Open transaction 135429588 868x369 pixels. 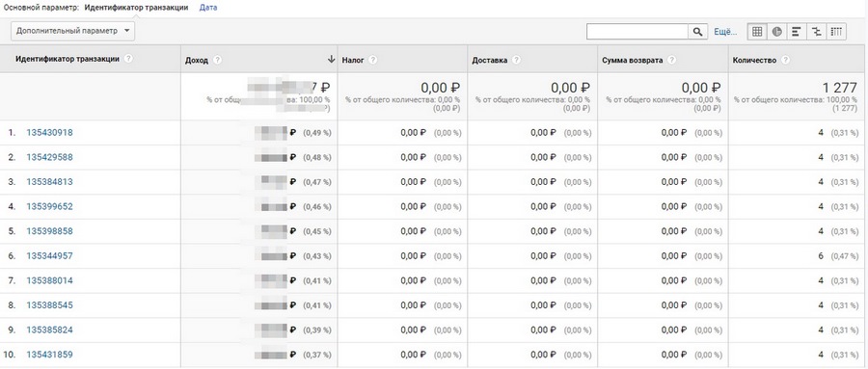pos(49,157)
